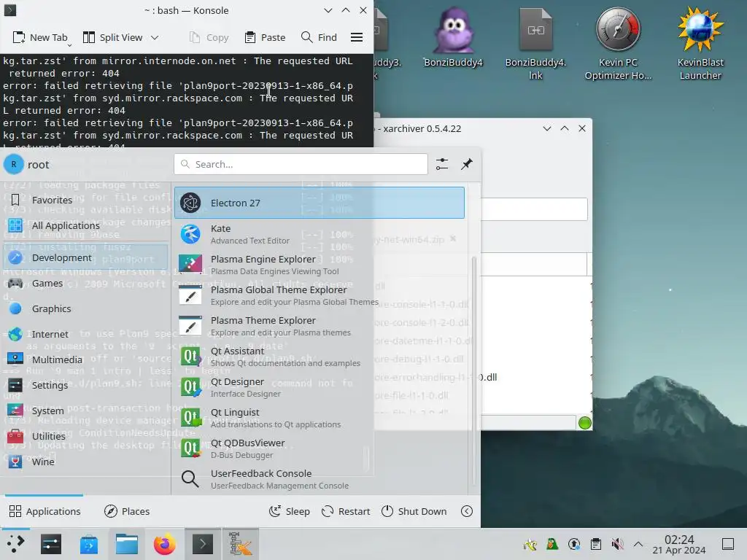
Task: Click Find in Konsole toolbar
Action: (320, 38)
